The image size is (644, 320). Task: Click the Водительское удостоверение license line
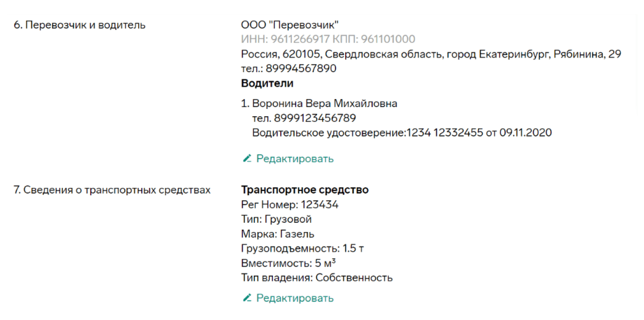click(x=402, y=133)
